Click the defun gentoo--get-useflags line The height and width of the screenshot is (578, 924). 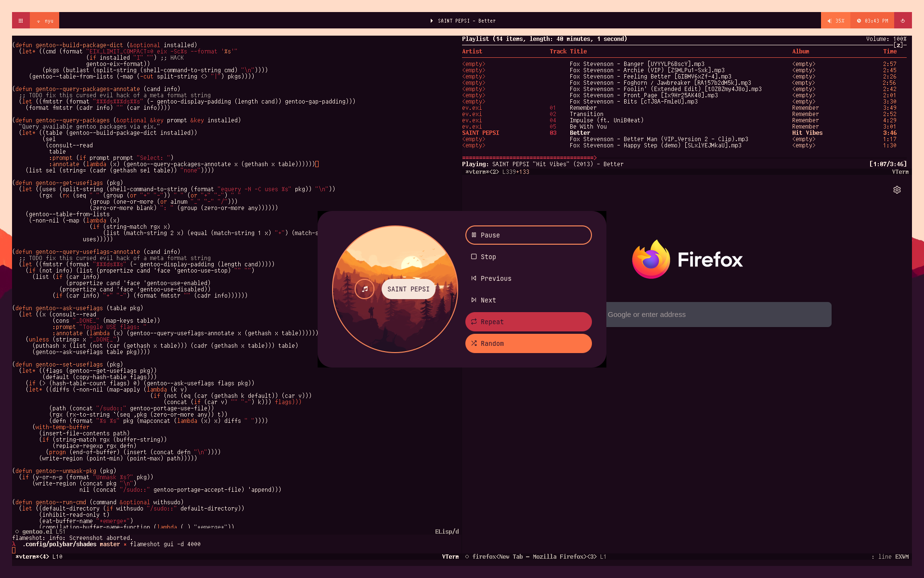[x=67, y=183]
